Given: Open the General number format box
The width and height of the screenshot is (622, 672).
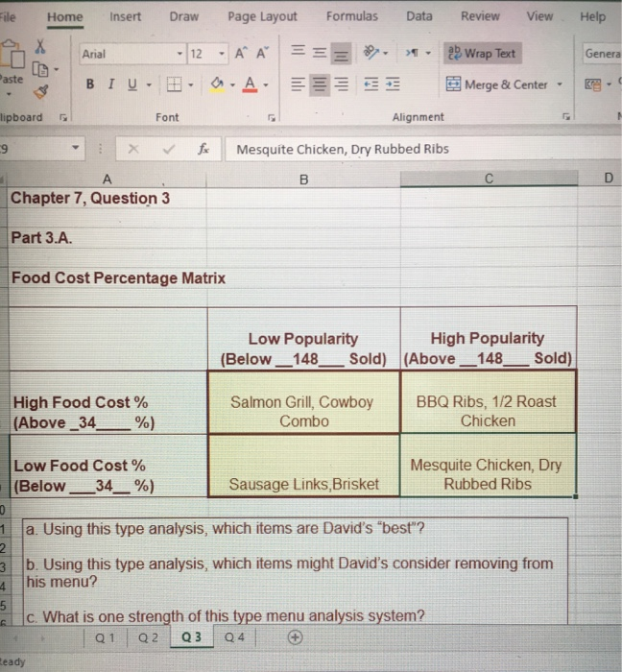Looking at the screenshot, I should coord(602,54).
